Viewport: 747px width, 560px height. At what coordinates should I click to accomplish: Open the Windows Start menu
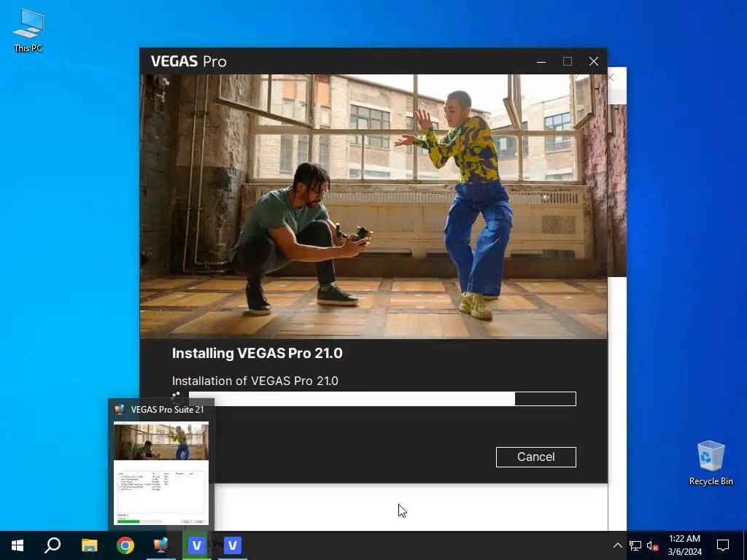pos(18,545)
